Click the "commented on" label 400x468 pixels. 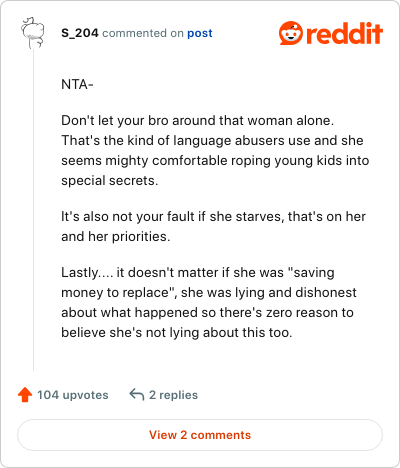point(143,33)
